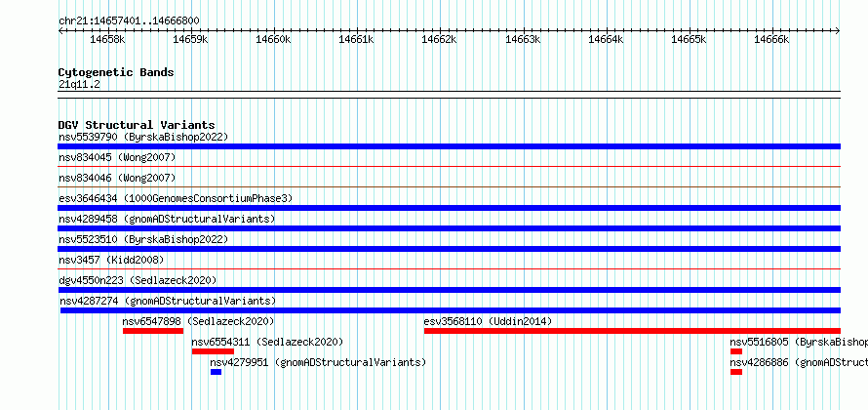Click the left arrowhead of the ruler
The width and height of the screenshot is (868, 410).
pos(60,31)
